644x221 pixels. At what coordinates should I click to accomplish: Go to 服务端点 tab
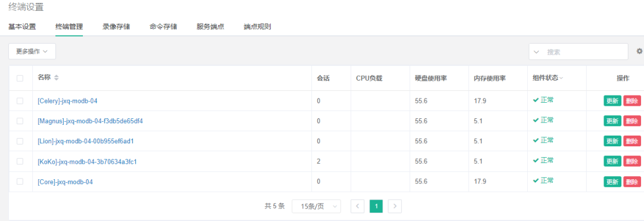(210, 27)
